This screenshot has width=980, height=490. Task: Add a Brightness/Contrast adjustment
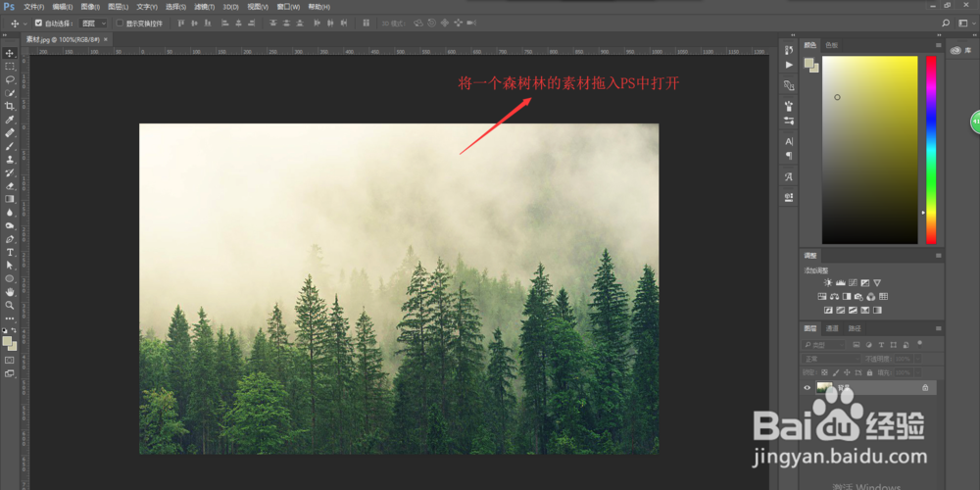(828, 282)
